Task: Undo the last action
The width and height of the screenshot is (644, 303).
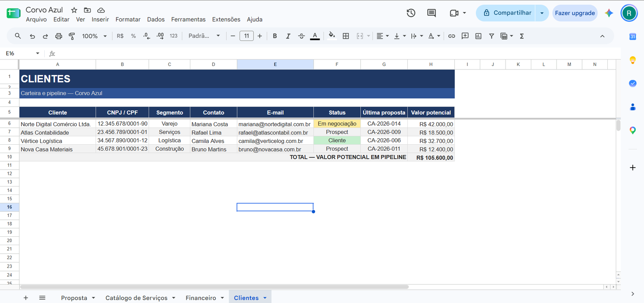Action: pos(32,36)
